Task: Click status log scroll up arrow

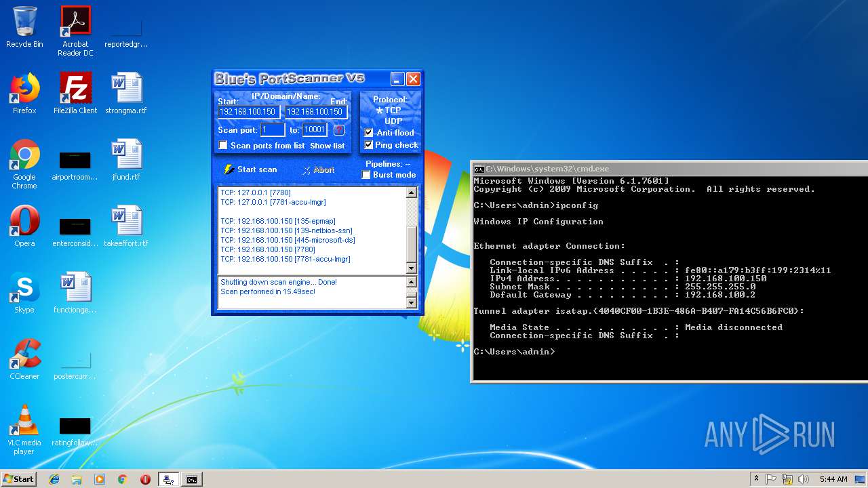Action: (411, 283)
